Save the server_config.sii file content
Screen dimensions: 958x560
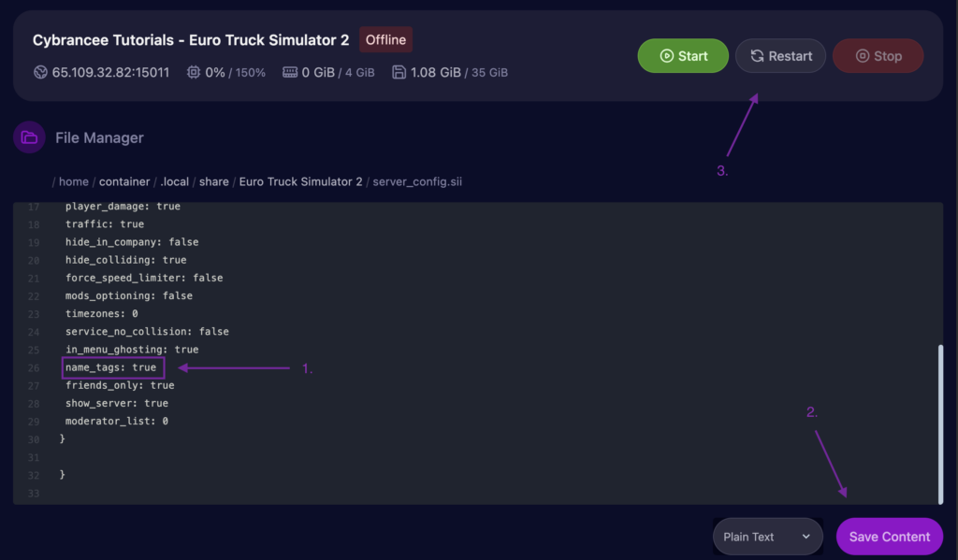889,537
